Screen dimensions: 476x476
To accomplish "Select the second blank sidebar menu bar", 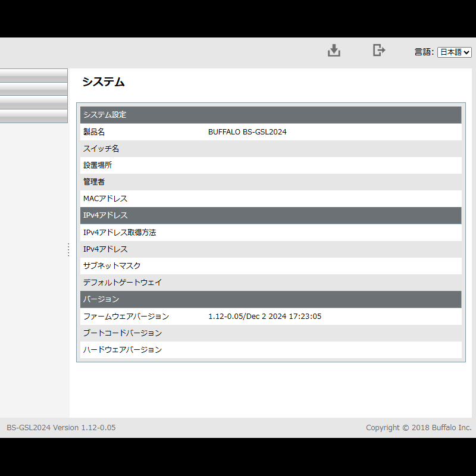I will click(x=33, y=89).
